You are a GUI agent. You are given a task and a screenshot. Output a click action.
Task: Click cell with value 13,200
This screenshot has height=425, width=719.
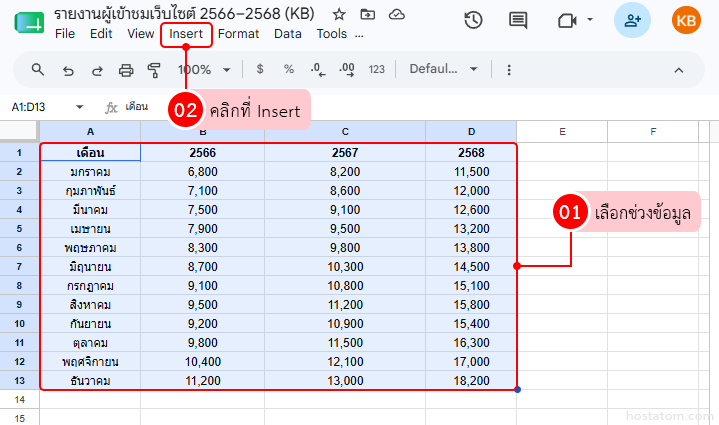tap(471, 228)
